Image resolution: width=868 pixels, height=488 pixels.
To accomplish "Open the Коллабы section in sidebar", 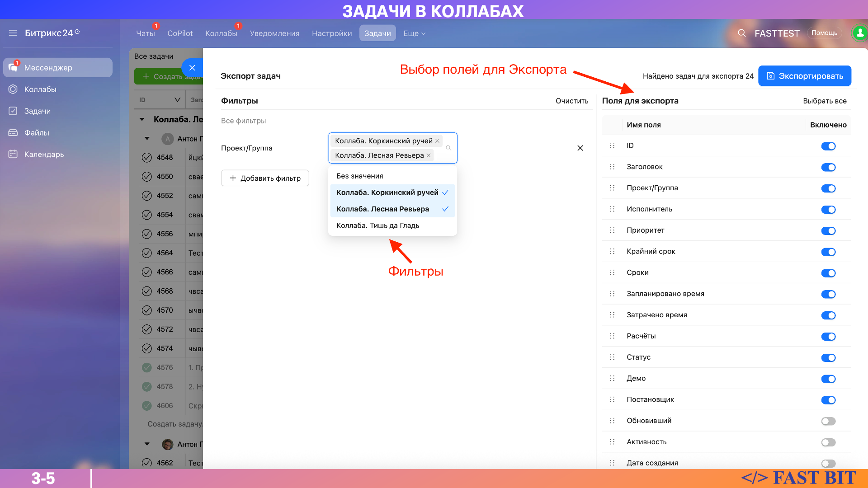I will pos(40,89).
